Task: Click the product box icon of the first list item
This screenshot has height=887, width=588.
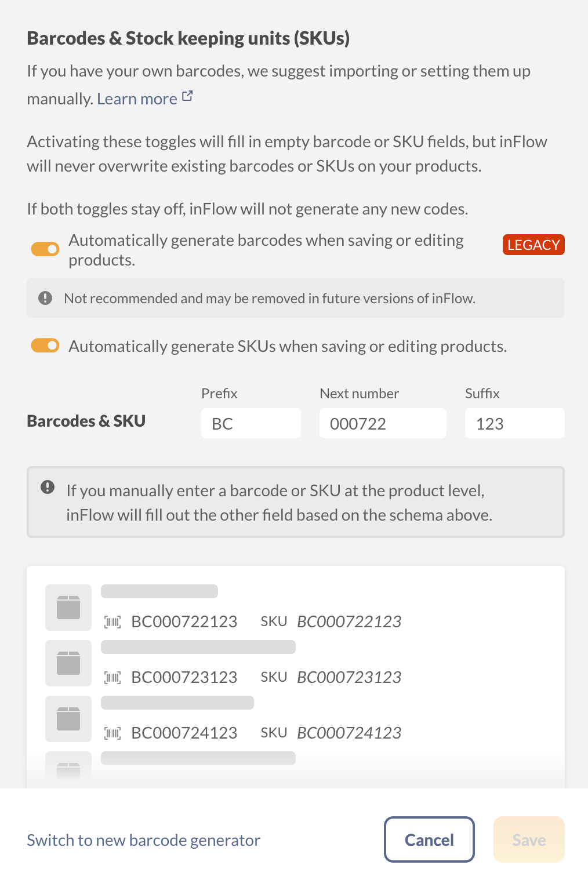Action: tap(68, 607)
